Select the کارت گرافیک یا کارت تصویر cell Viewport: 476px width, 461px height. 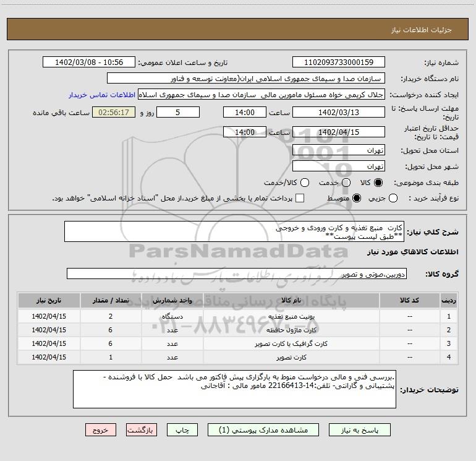pyautogui.click(x=291, y=343)
